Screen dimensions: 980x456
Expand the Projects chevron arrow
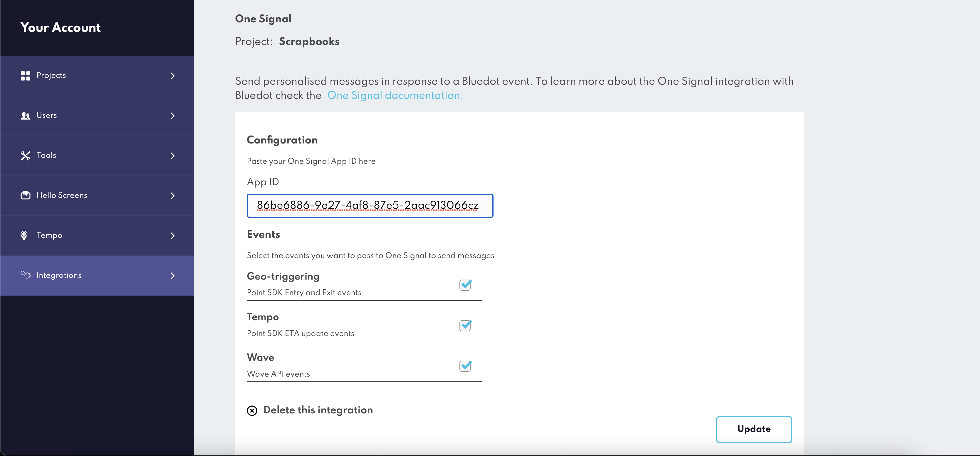point(173,76)
